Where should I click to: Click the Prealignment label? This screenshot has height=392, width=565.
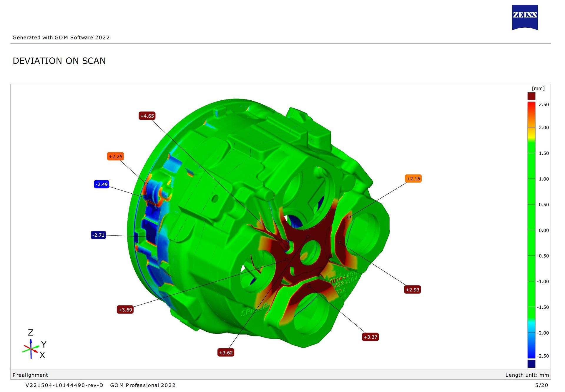point(30,375)
